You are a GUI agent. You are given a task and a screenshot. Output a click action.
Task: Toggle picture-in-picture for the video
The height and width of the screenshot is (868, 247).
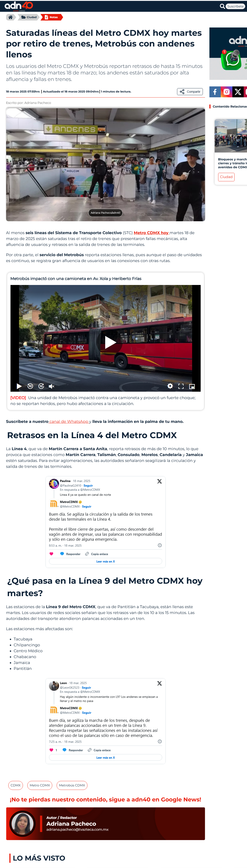192,386
